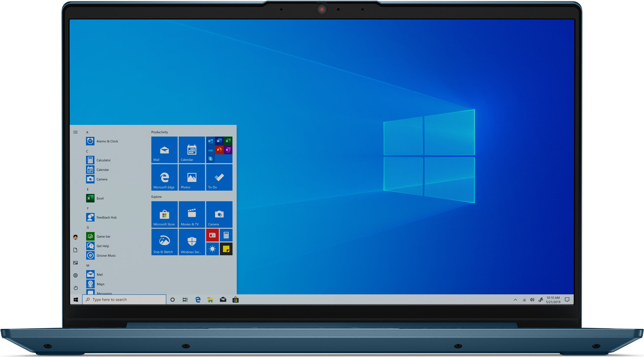Click letter E header in app list
The height and width of the screenshot is (357, 644).
point(87,189)
